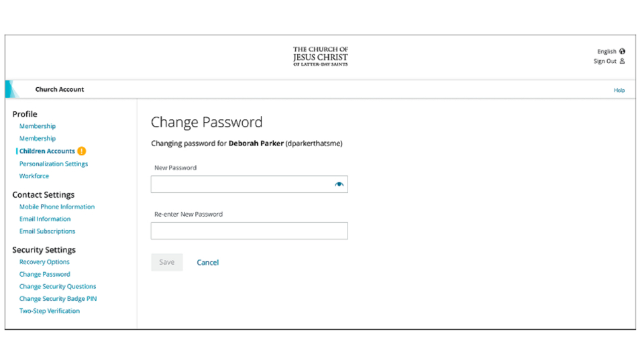The height and width of the screenshot is (362, 644).
Task: Go to Recovery Options
Action: [x=44, y=262]
